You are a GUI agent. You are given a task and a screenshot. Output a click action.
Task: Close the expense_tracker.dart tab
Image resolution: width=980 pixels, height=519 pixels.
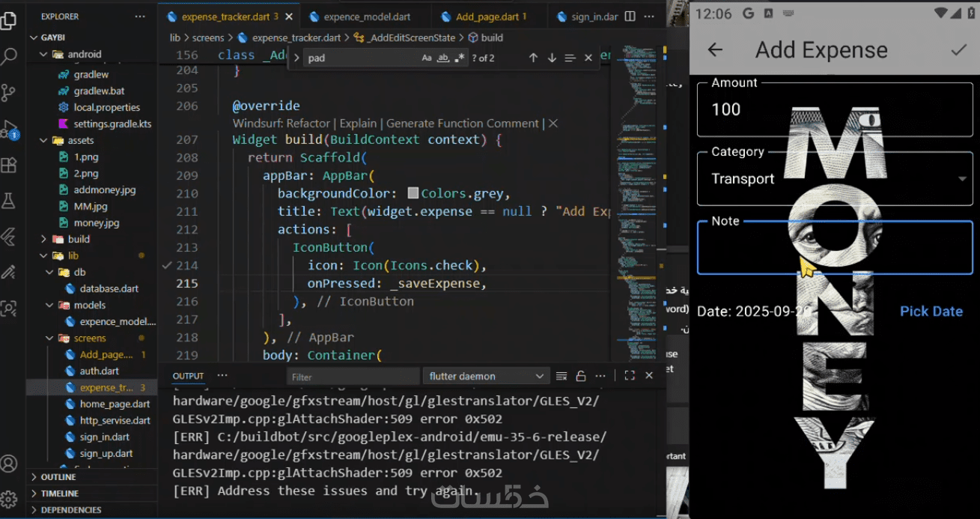coord(289,16)
